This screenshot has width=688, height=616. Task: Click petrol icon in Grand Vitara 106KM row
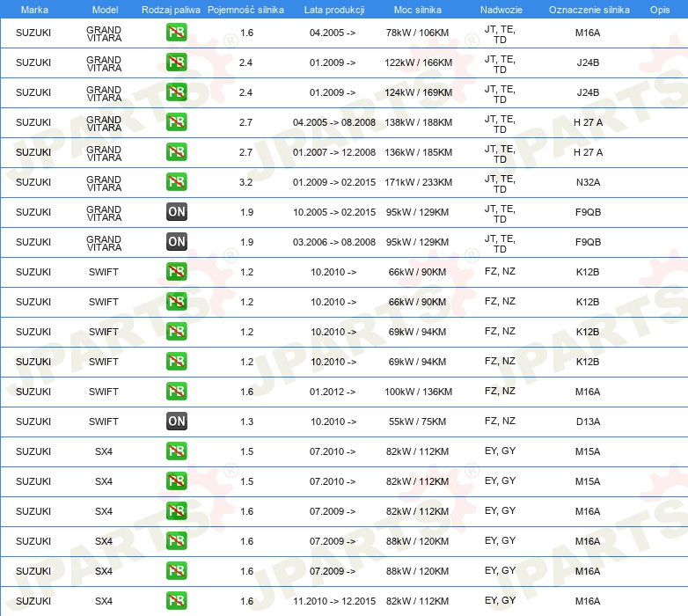click(176, 33)
